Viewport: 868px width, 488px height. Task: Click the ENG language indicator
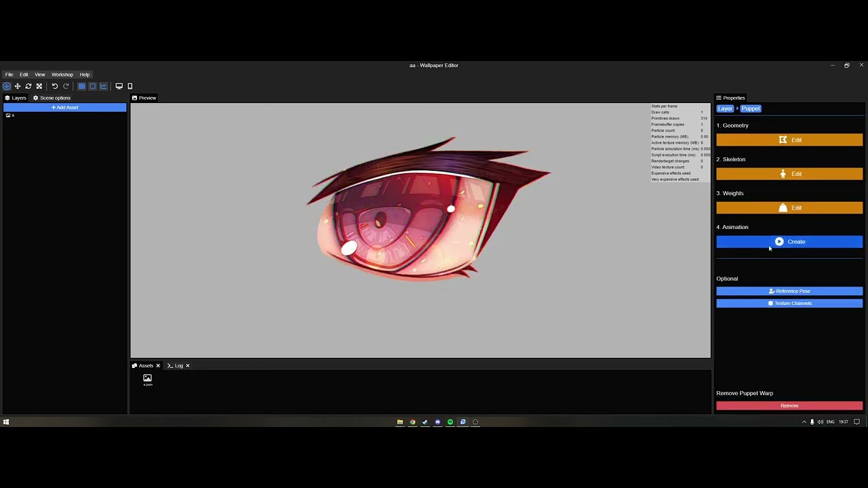[x=830, y=422]
